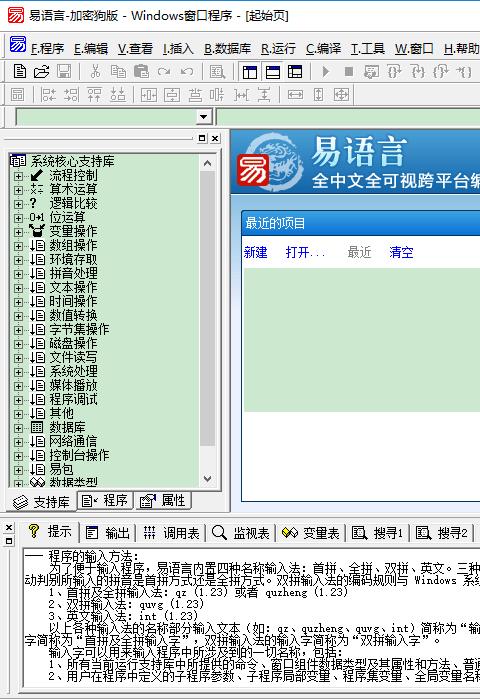Open the 提示 bottom tab

tap(50, 532)
